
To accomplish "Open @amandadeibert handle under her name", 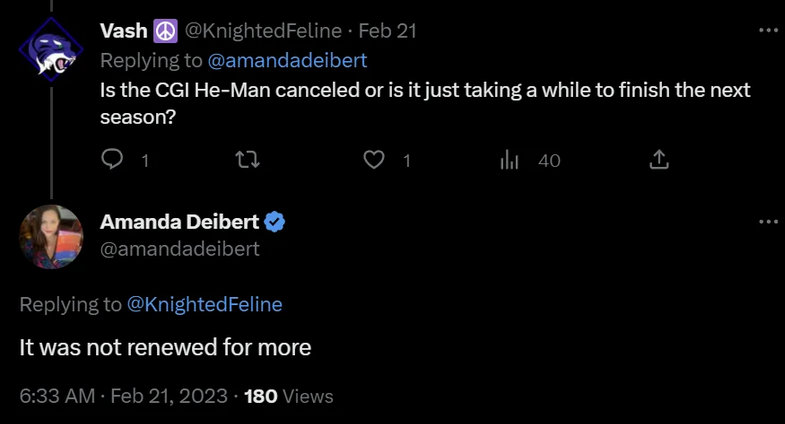I will [179, 249].
